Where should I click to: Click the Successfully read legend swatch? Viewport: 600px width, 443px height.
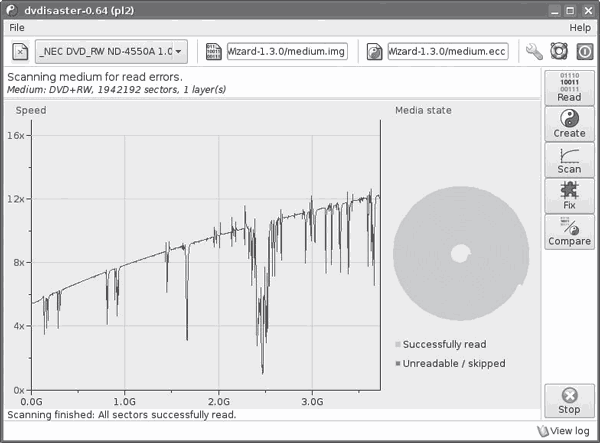point(398,344)
